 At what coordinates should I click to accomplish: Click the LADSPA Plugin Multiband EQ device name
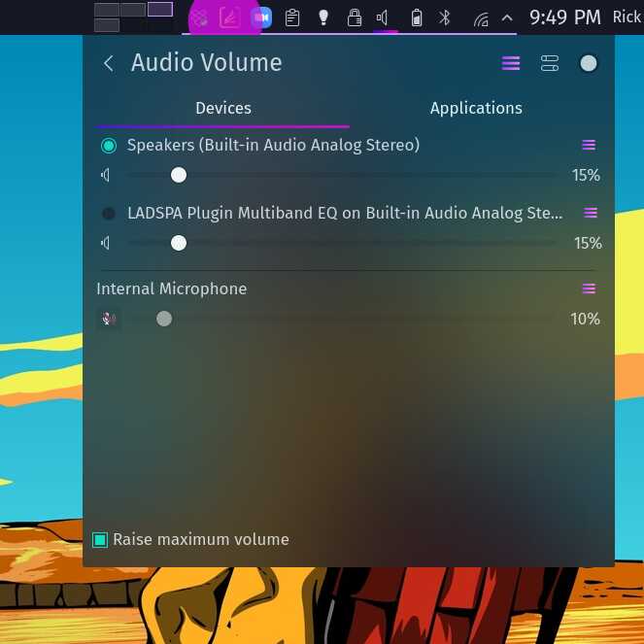345,213
